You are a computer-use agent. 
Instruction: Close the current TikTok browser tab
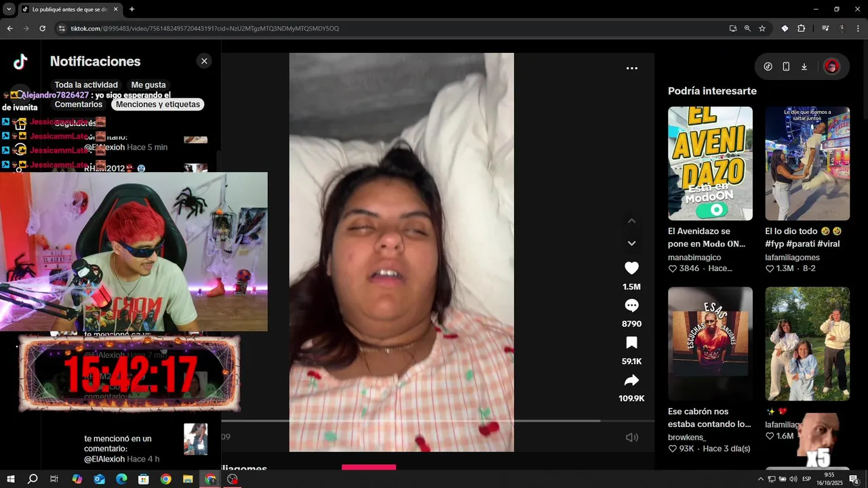(x=116, y=9)
